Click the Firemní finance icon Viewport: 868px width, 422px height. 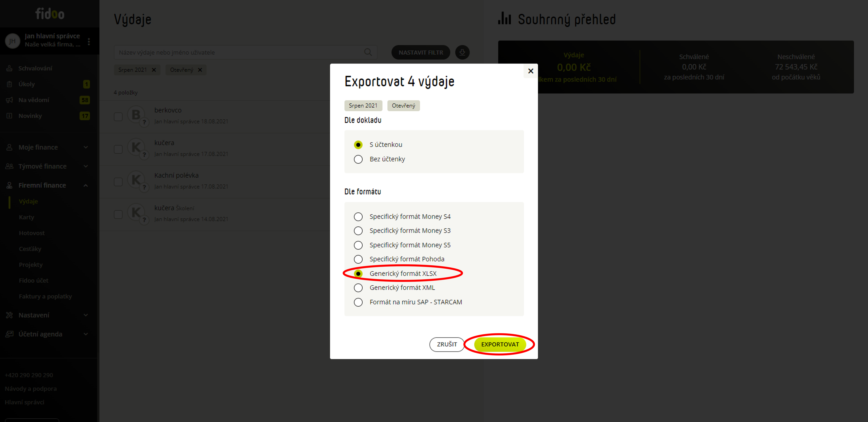(x=9, y=185)
